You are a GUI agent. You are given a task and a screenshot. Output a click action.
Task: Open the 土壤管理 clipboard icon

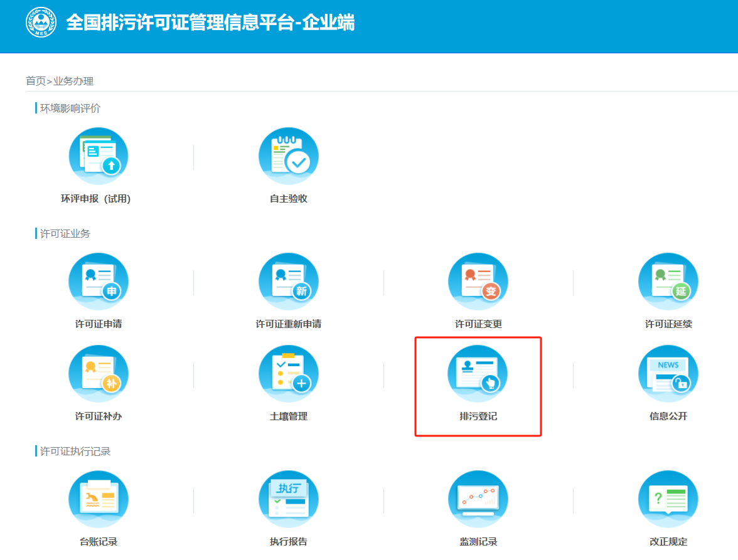289,374
